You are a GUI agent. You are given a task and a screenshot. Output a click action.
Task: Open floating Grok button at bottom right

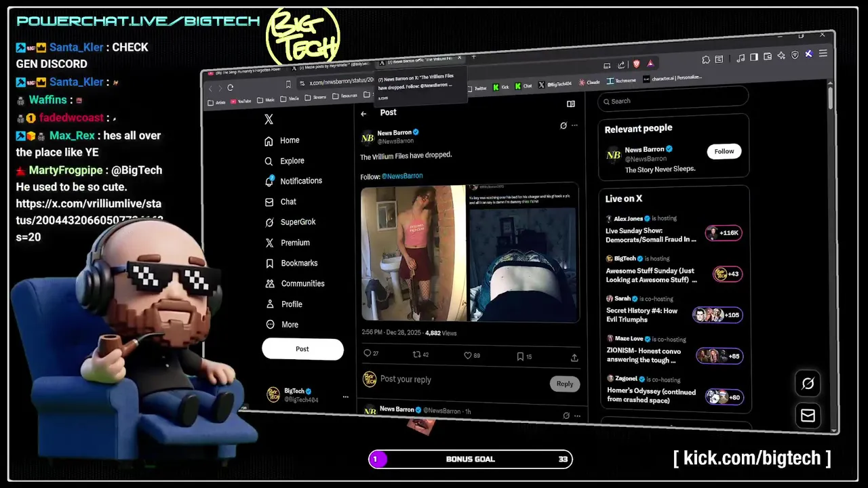coord(808,384)
